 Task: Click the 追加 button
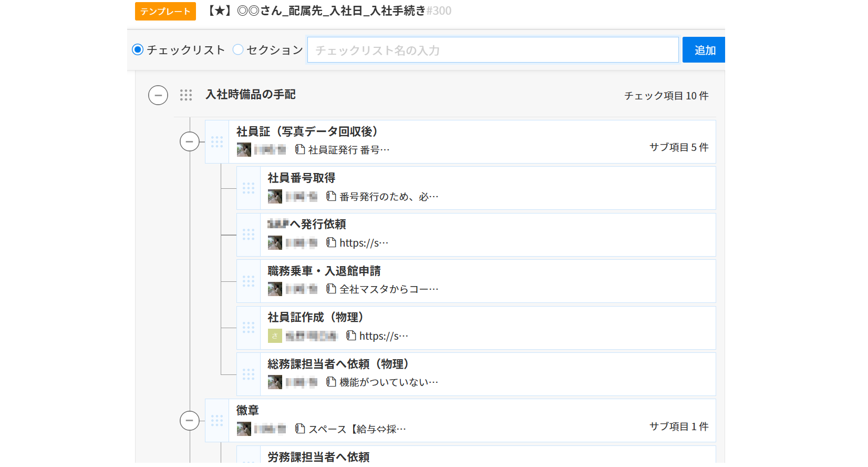(x=704, y=50)
